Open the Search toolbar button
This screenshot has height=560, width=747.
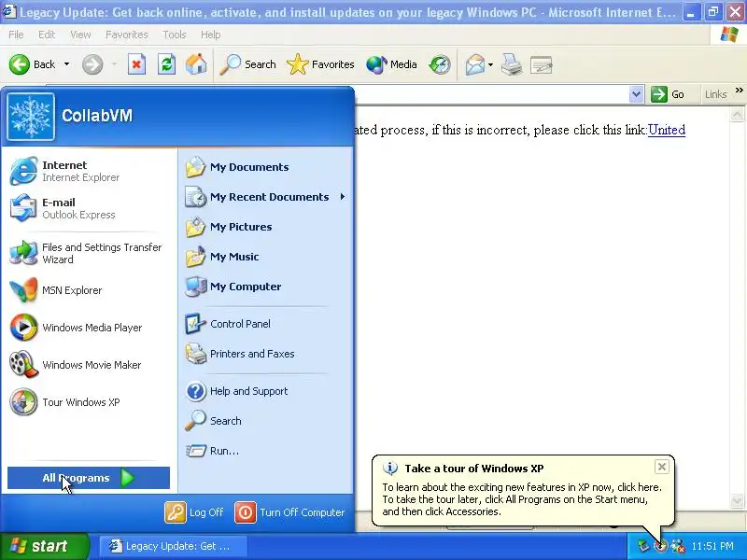pyautogui.click(x=247, y=64)
